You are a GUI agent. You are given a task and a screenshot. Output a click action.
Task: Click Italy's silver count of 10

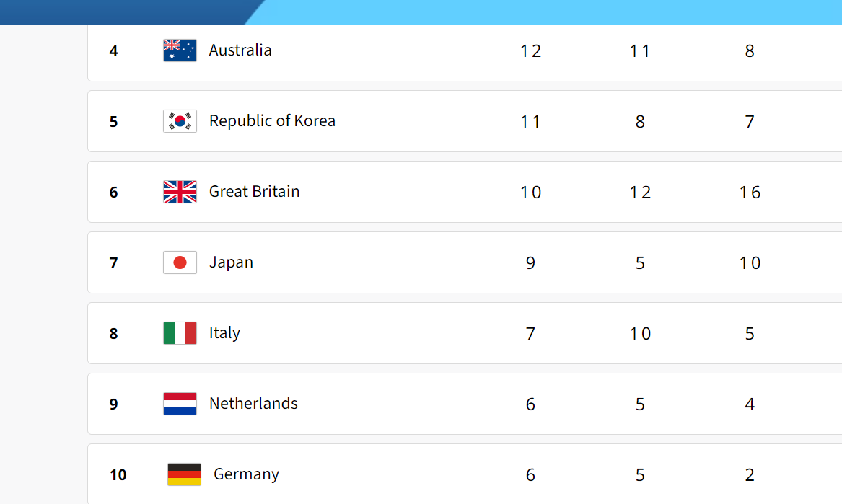(640, 334)
